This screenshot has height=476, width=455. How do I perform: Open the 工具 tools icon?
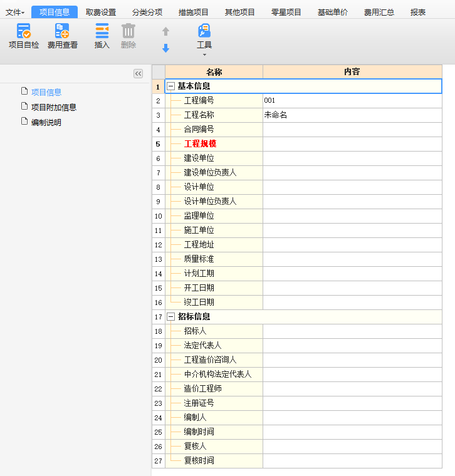tap(204, 31)
